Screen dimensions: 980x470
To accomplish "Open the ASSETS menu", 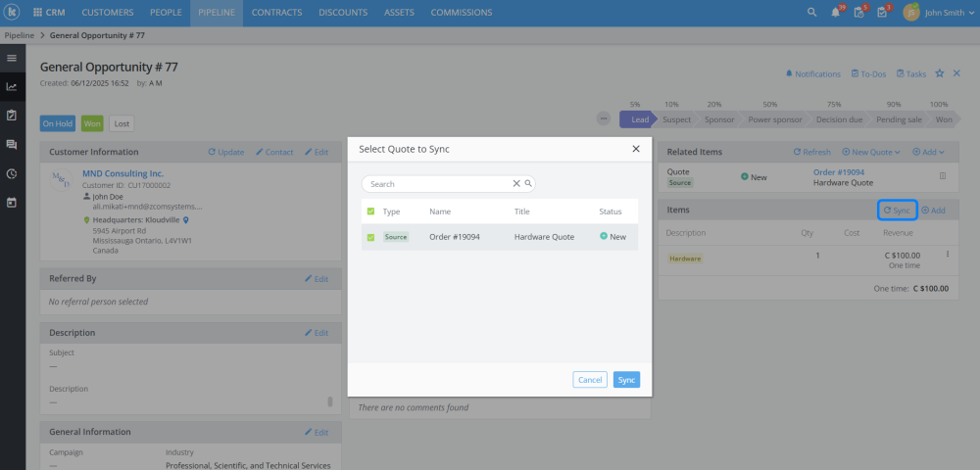I will pos(399,13).
